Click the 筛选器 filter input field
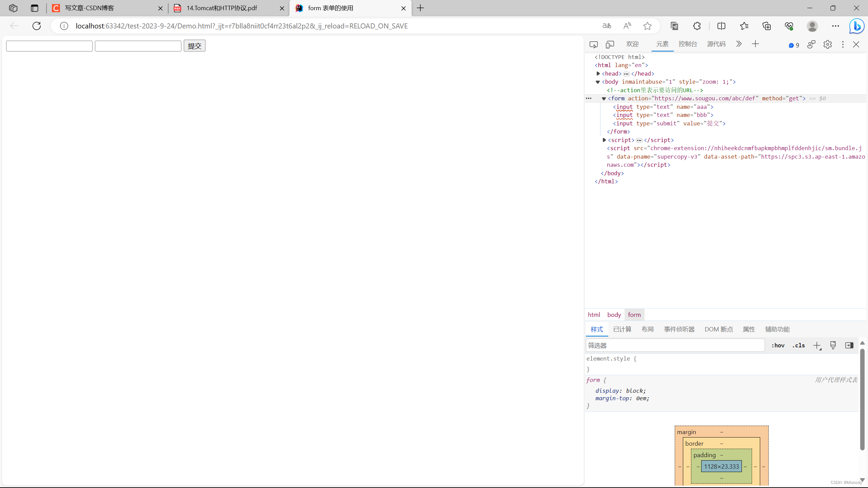 click(675, 345)
